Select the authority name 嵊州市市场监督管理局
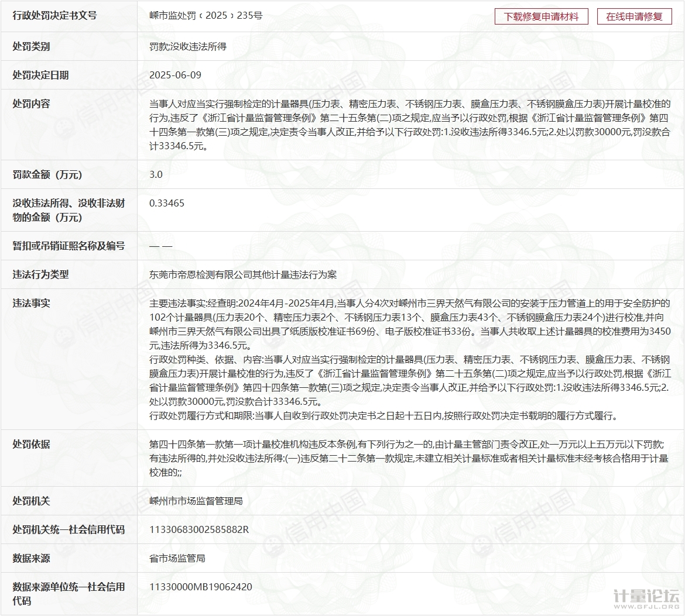Image resolution: width=685 pixels, height=616 pixels. point(196,501)
